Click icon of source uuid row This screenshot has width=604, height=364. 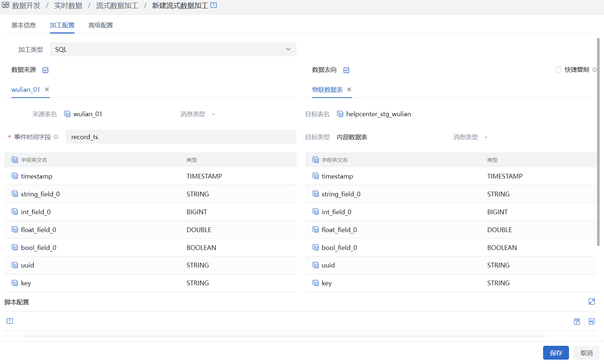(15, 265)
